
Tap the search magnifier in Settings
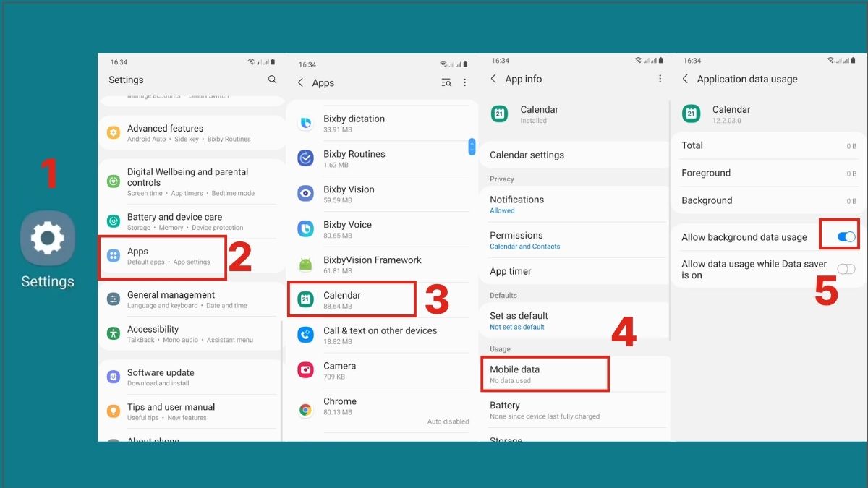(x=272, y=80)
